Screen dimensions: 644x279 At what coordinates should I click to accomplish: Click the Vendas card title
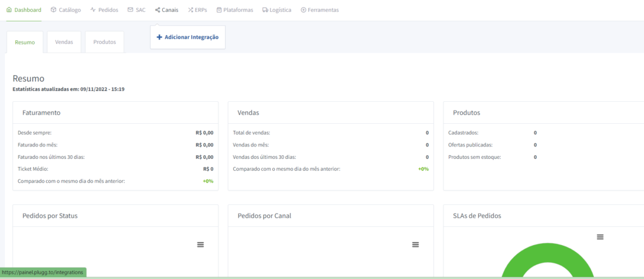(x=248, y=112)
